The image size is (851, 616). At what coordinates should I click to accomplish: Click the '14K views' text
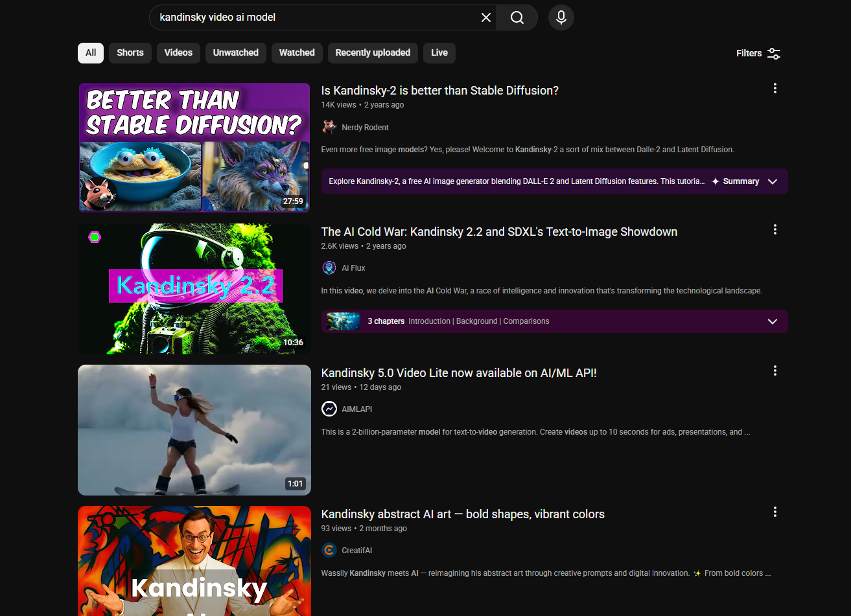tap(339, 105)
